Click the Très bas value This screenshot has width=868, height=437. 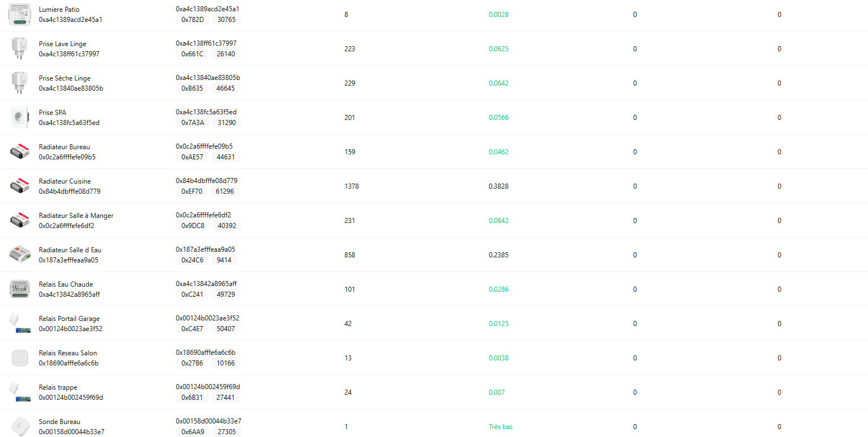[500, 427]
